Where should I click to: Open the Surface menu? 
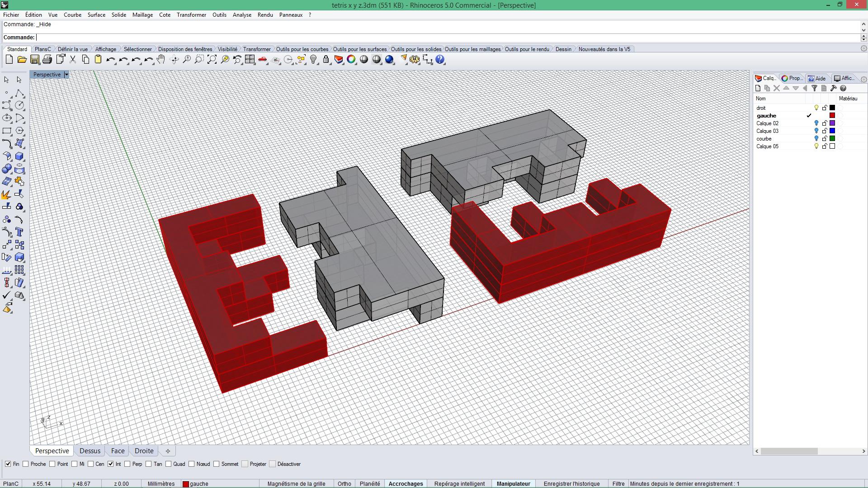pos(96,15)
